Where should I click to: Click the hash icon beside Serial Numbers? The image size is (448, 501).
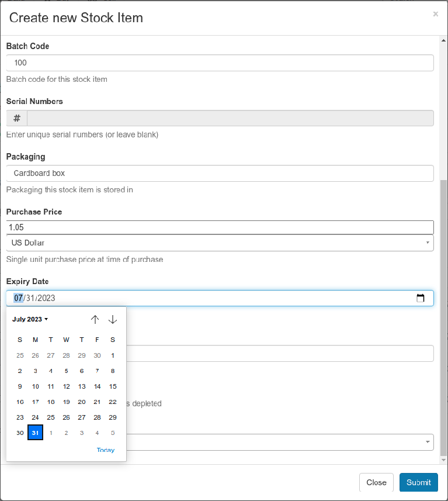[x=17, y=118]
